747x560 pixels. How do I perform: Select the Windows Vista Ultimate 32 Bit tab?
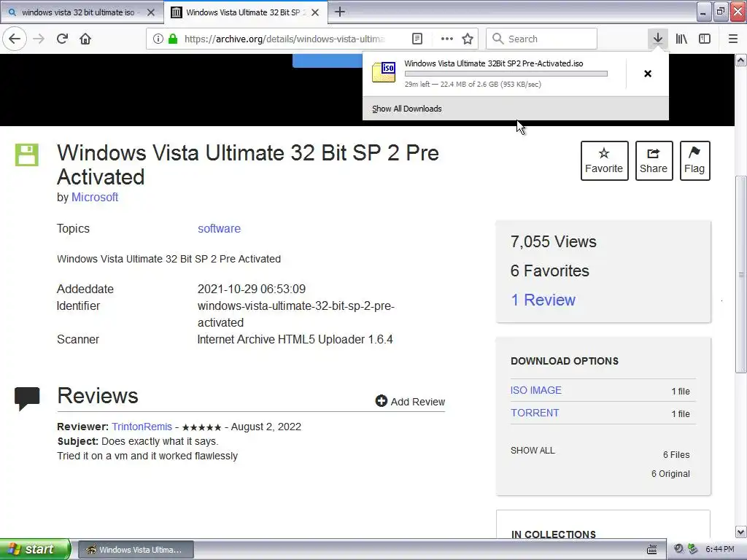coord(245,12)
